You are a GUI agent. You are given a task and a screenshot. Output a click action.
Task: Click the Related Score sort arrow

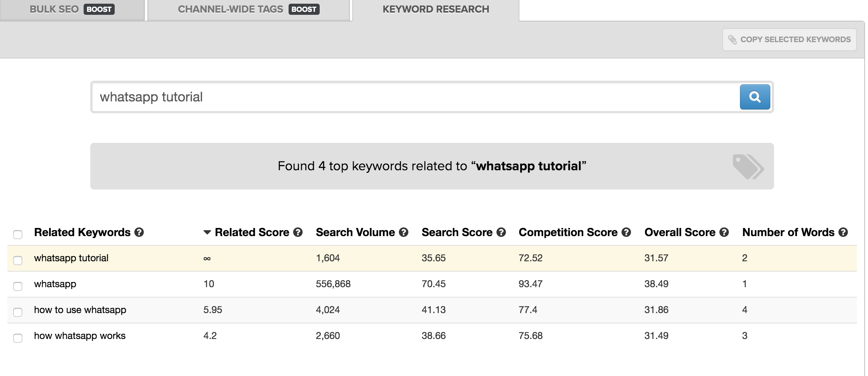207,232
